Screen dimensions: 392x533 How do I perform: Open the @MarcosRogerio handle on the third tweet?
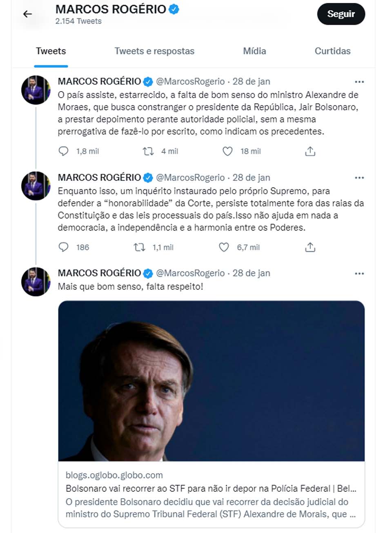coord(190,273)
